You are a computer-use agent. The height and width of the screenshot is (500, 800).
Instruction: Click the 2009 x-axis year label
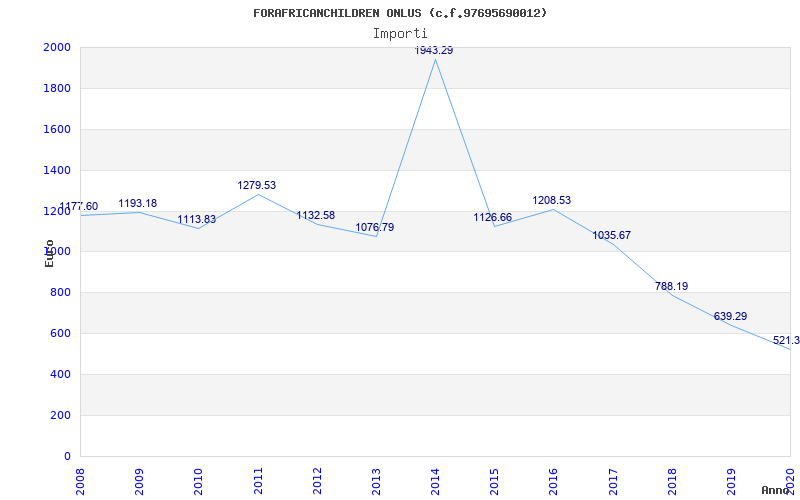tap(139, 482)
